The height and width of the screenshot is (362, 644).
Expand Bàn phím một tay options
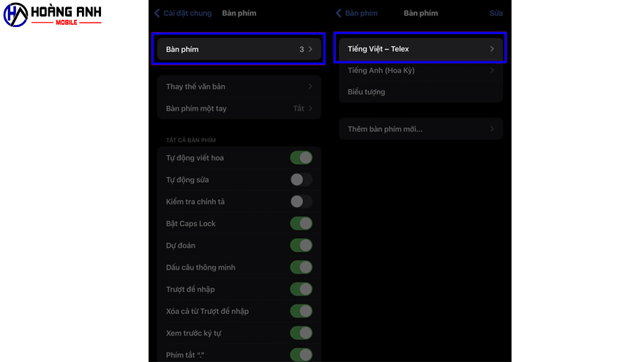tap(239, 109)
